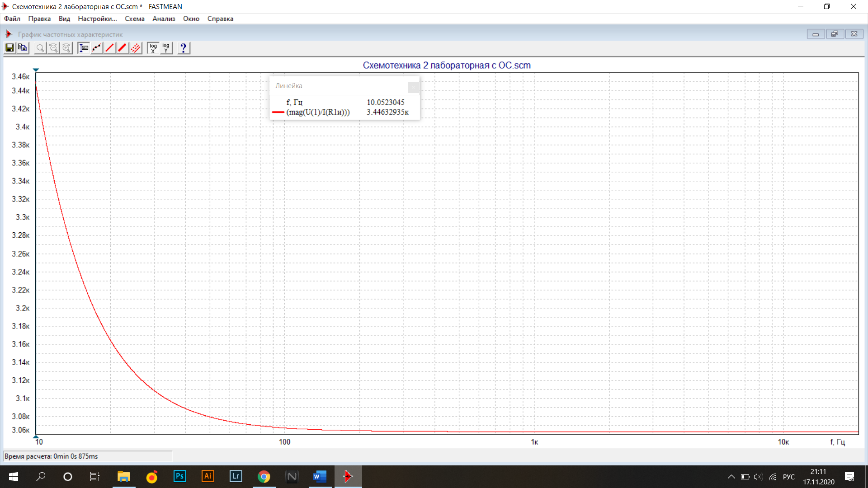Viewport: 868px width, 488px height.
Task: Open the Справка menu
Action: coord(220,19)
